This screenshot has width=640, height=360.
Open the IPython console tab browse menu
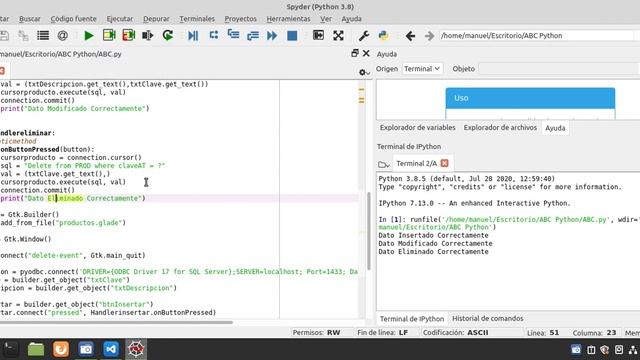[x=384, y=164]
